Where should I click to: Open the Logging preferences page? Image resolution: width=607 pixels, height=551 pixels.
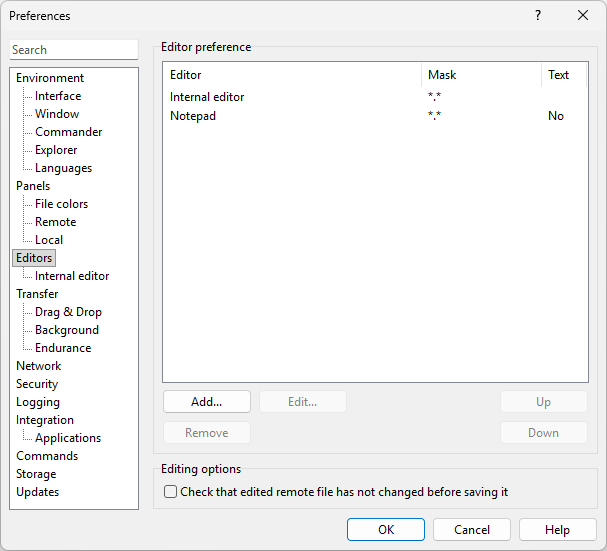tap(38, 402)
